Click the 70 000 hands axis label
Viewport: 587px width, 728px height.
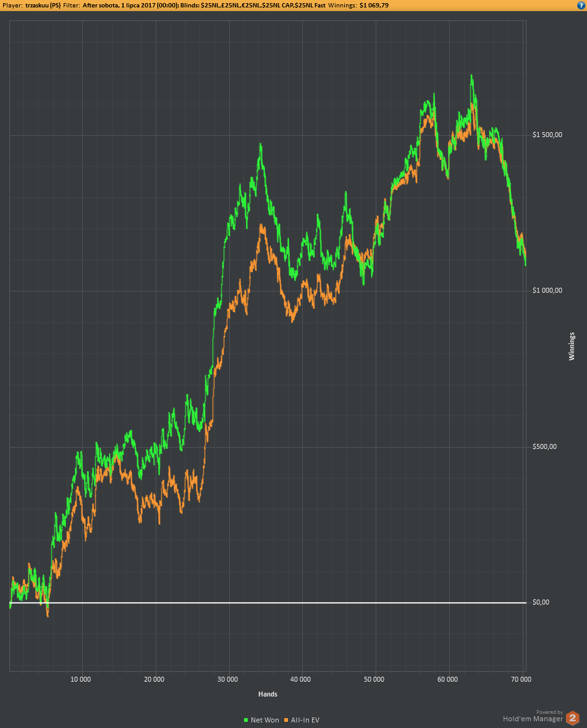[x=521, y=679]
